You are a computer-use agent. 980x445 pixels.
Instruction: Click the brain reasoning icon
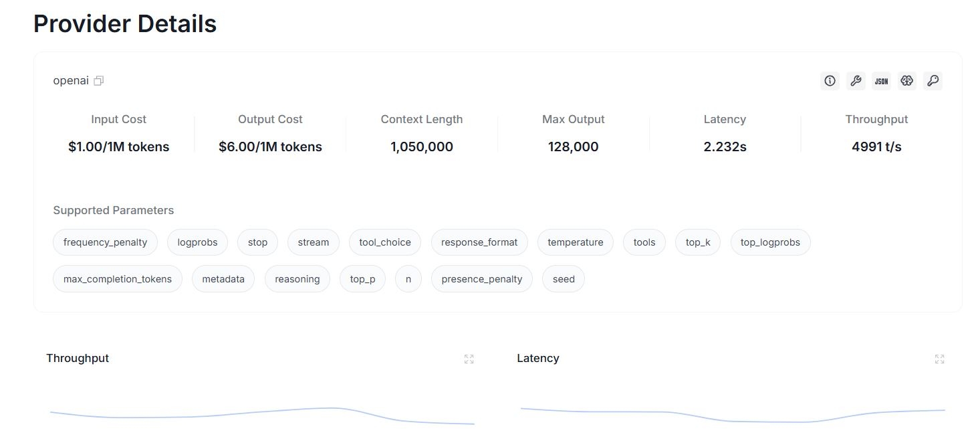[906, 81]
